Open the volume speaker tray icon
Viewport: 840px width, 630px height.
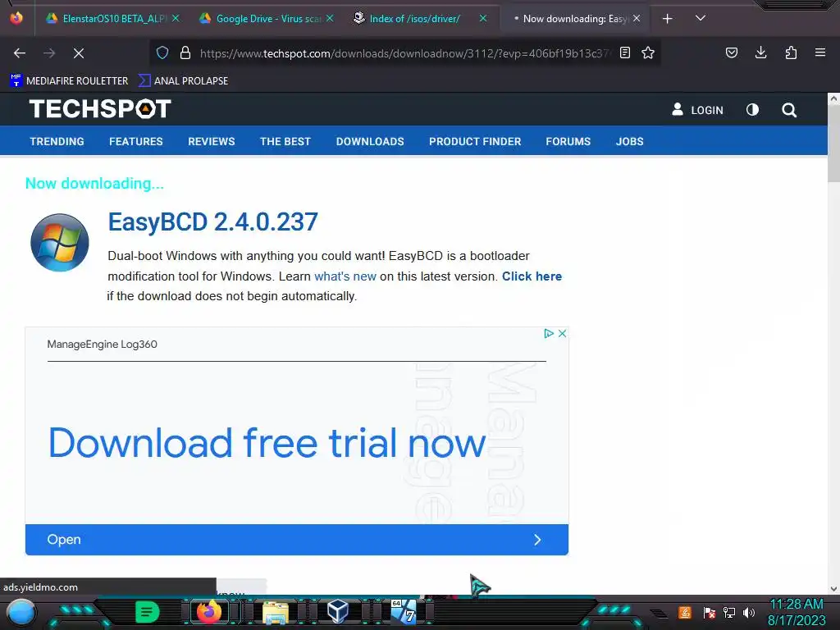click(x=748, y=612)
